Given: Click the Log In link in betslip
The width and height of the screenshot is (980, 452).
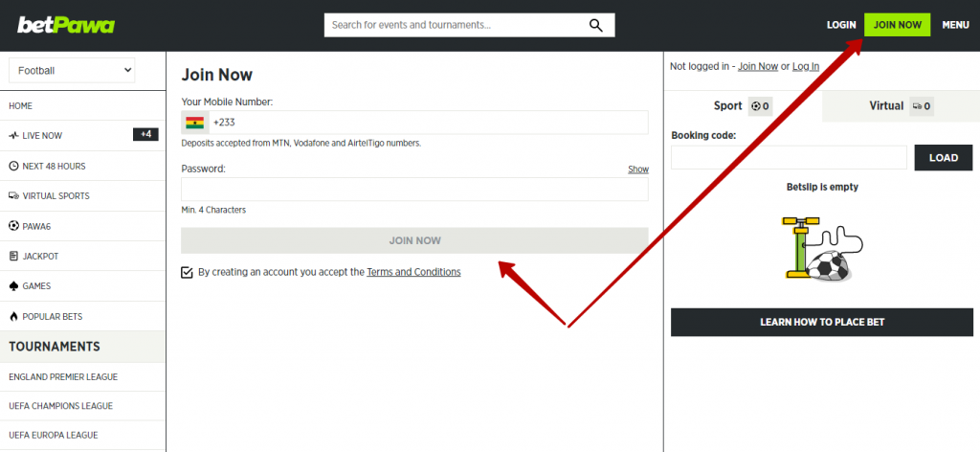Looking at the screenshot, I should pos(806,66).
